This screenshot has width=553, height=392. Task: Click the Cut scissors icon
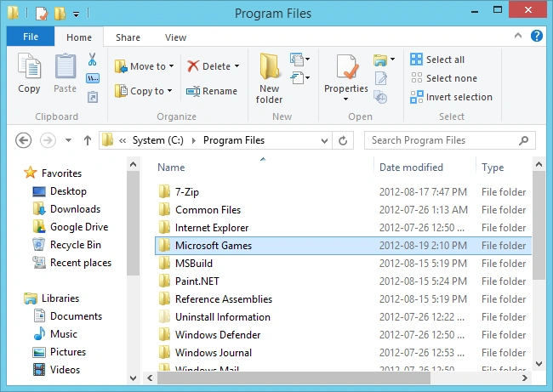click(x=93, y=60)
